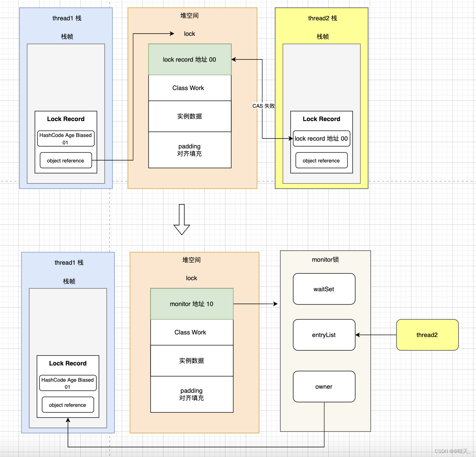Click the yellow thread2 box

(x=427, y=335)
